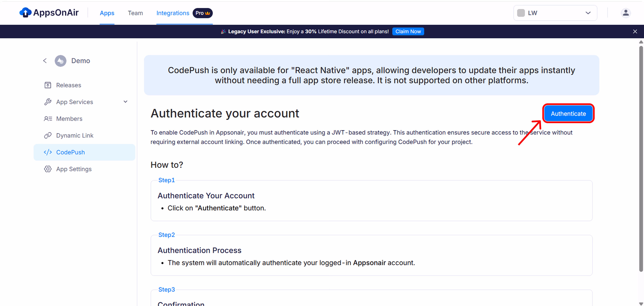Image resolution: width=644 pixels, height=306 pixels.
Task: Select CodePush in the sidebar
Action: click(84, 152)
